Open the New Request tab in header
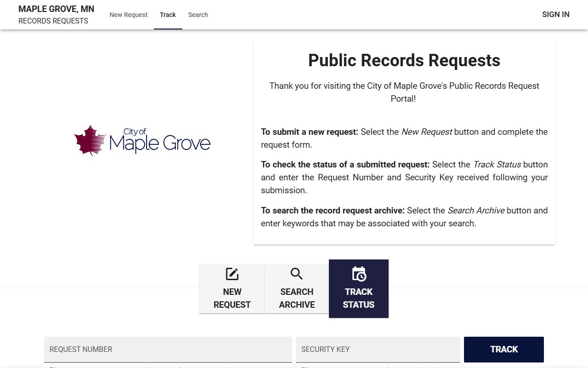Viewport: 588px width, 368px height. [x=128, y=15]
